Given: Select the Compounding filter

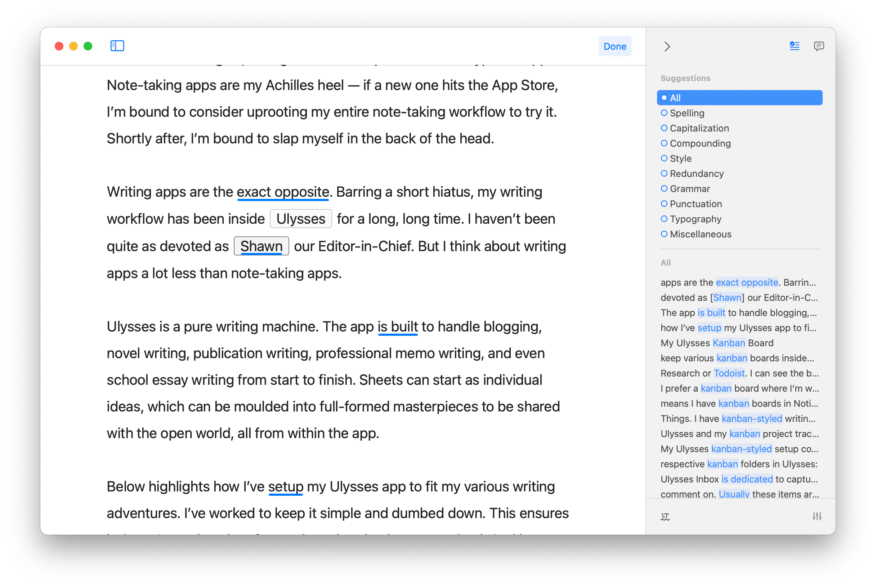Looking at the screenshot, I should [740, 143].
